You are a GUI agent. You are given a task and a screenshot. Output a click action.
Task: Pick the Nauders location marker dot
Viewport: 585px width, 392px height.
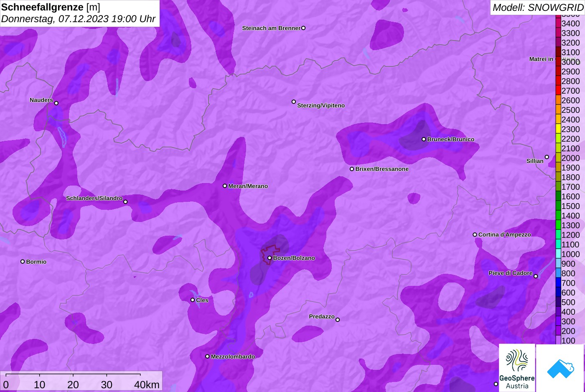56,103
